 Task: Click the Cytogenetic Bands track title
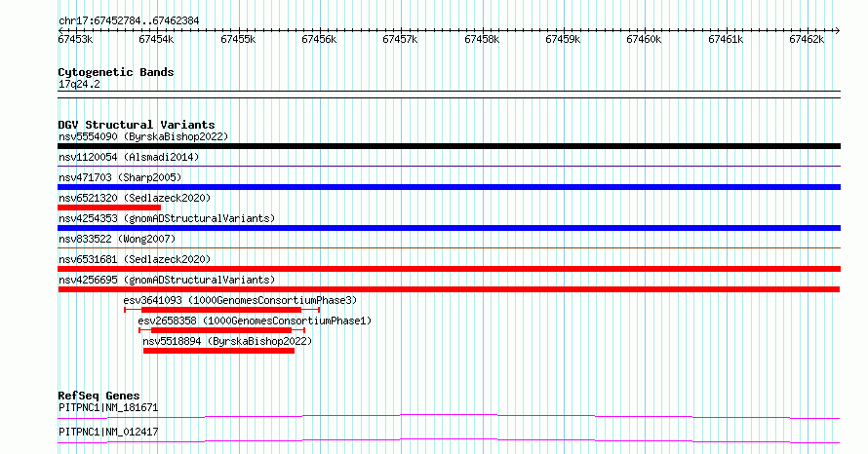click(116, 72)
